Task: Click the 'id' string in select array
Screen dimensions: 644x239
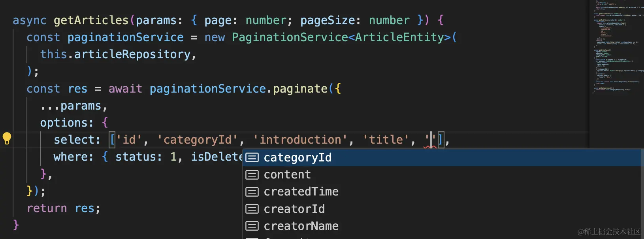Action: click(x=129, y=140)
